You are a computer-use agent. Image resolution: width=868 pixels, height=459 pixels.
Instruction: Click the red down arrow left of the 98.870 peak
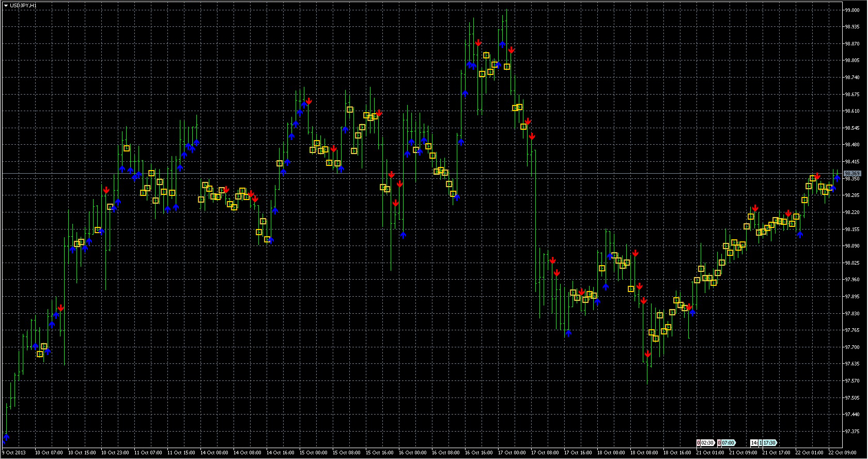pos(478,42)
